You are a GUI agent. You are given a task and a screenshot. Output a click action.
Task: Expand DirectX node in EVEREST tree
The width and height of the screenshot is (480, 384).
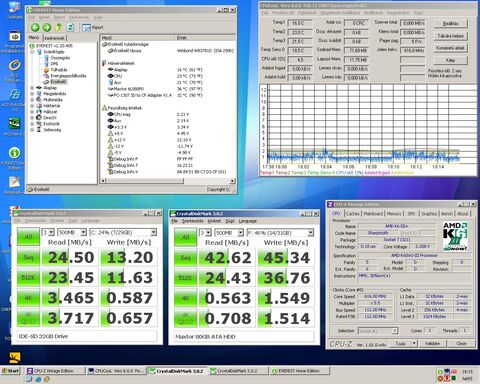tap(32, 118)
